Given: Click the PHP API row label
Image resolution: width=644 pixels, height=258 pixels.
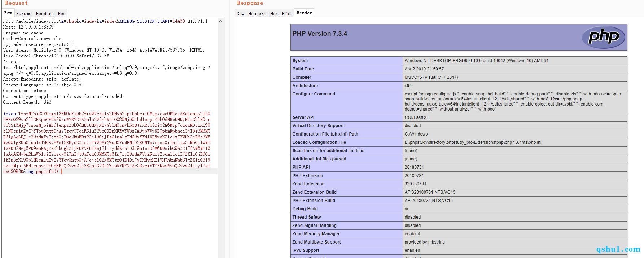Looking at the screenshot, I should pos(301,167).
